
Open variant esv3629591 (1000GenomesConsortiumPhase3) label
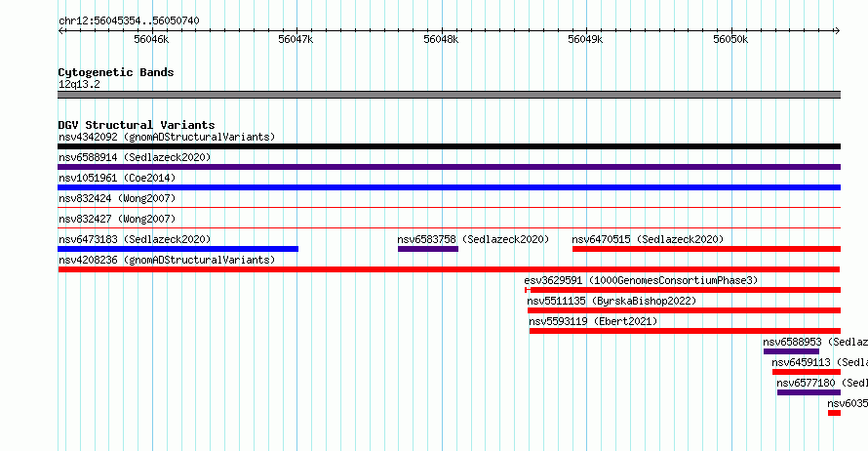[641, 280]
